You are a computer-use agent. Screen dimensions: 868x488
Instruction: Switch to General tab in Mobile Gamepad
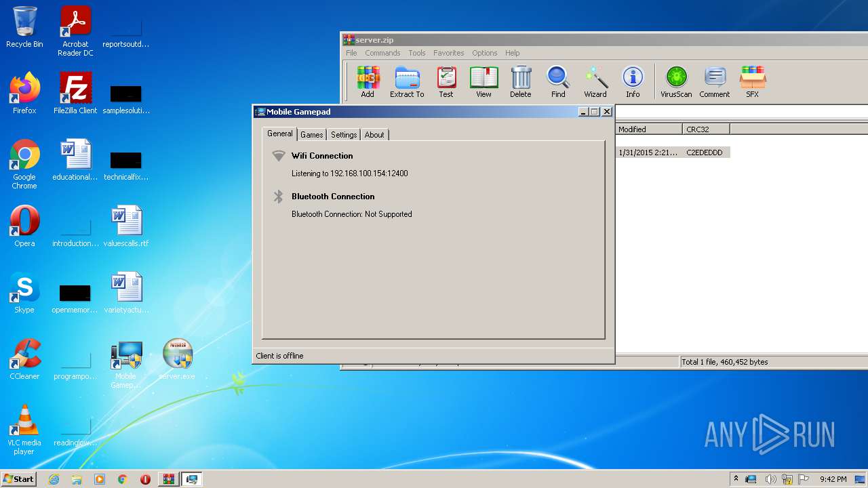click(279, 134)
